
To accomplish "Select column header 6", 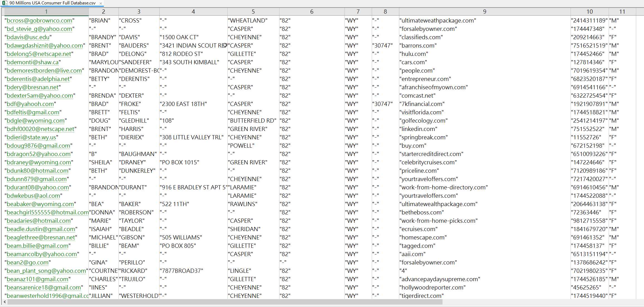I will (x=312, y=12).
